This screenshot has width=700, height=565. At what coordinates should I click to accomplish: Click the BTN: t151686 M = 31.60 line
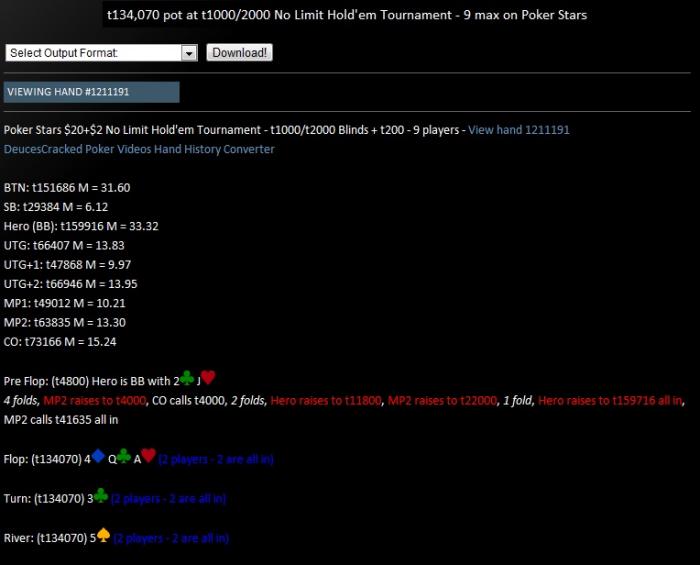[x=67, y=187]
